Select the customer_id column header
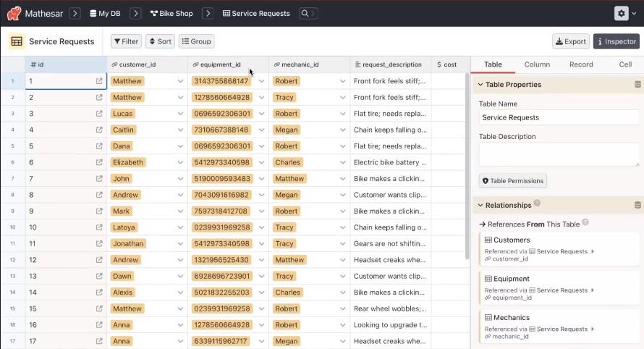Image resolution: width=644 pixels, height=349 pixels. [147, 64]
